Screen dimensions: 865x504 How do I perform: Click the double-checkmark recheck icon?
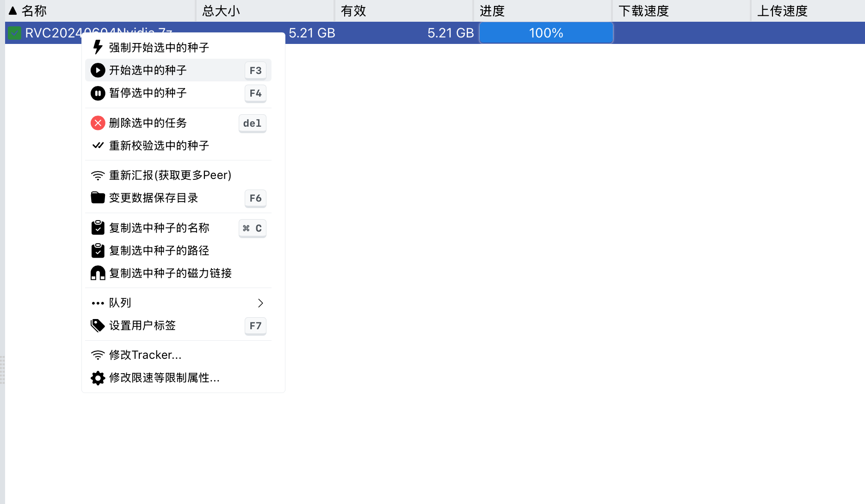98,145
